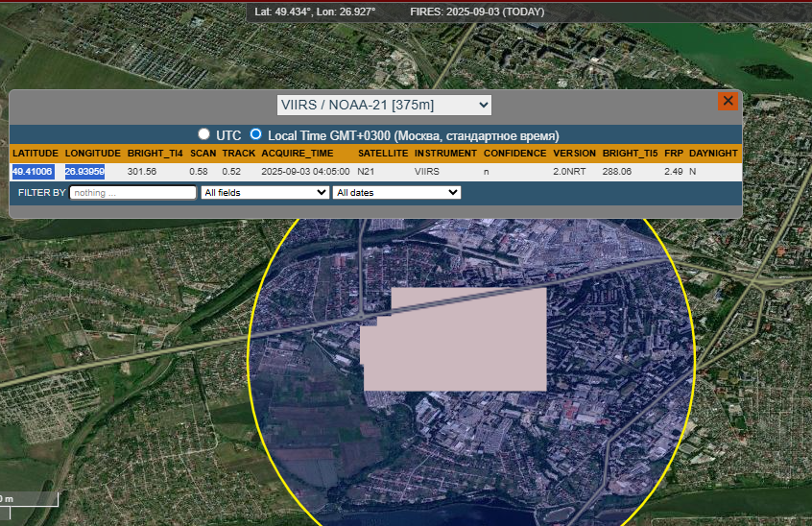Click the TRACK column header
812x526 pixels.
click(x=239, y=154)
